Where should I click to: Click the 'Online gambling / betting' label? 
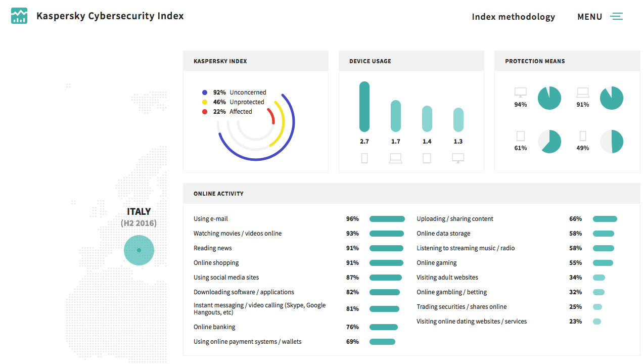click(x=452, y=292)
